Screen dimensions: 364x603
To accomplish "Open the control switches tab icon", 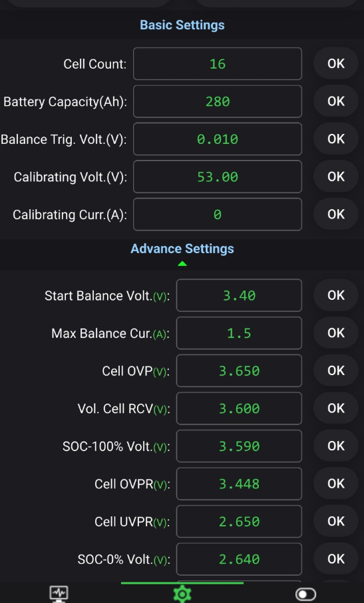I will click(306, 594).
